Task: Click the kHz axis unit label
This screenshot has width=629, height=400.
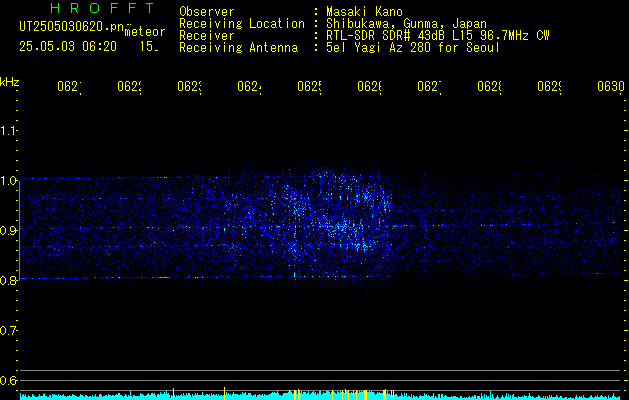Action: (x=10, y=82)
